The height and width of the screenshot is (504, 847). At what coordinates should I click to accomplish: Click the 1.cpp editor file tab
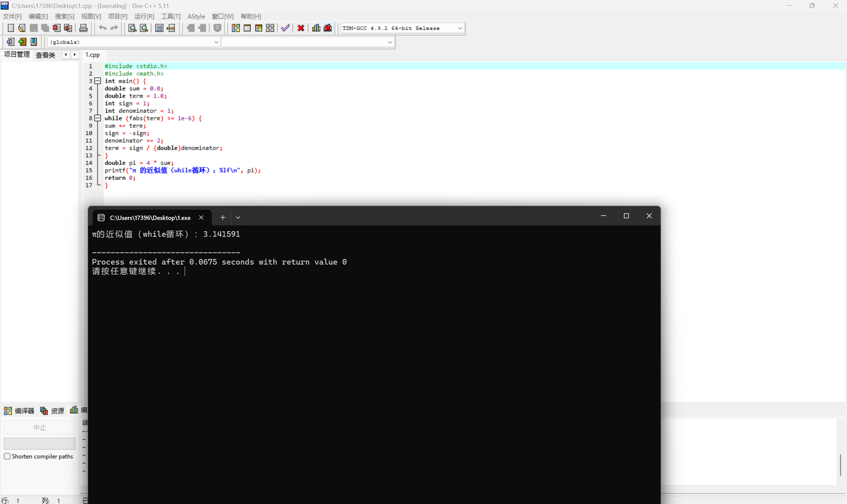92,55
